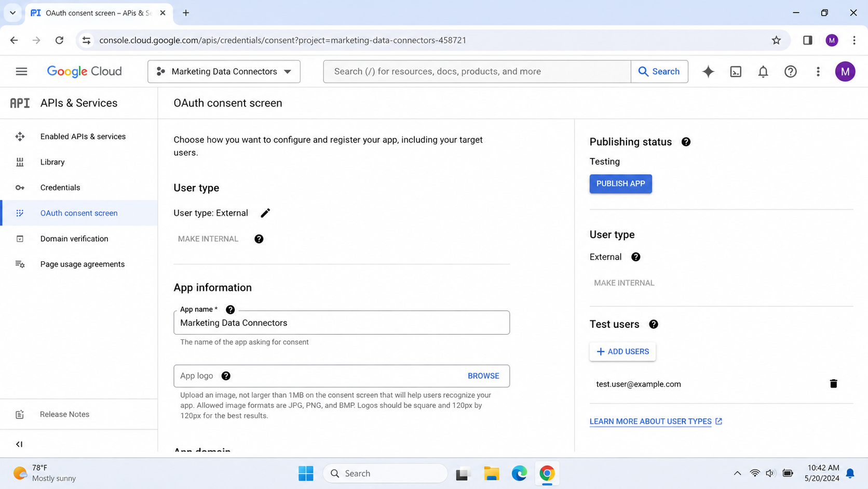868x489 pixels.
Task: Launch Microsoft Edge from taskbar
Action: [x=519, y=473]
